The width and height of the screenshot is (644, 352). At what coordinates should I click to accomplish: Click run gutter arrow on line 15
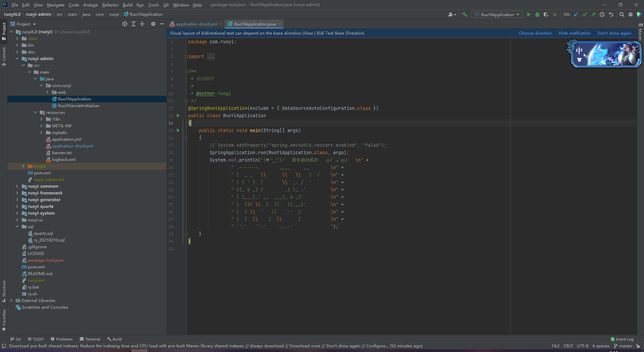(178, 130)
